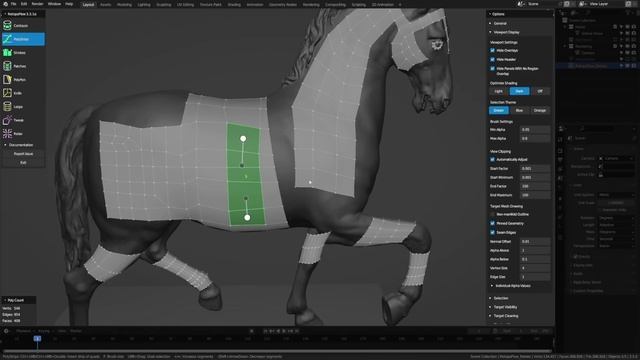Click the Edge Size field

pyautogui.click(x=535, y=277)
